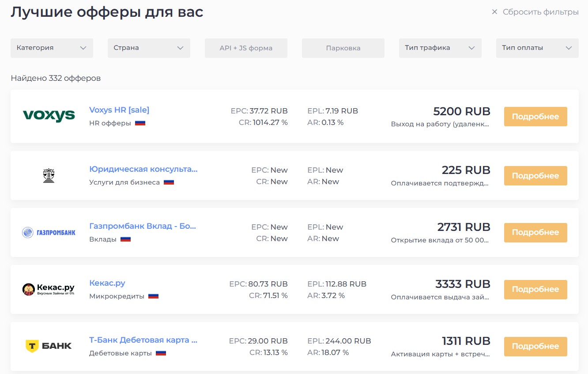Click the 1311 RUB payout amount
This screenshot has width=588, height=374.
point(466,341)
